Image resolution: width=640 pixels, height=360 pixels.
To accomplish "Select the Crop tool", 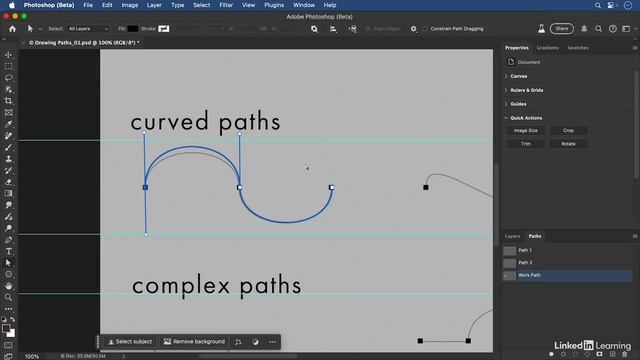I will [x=8, y=101].
